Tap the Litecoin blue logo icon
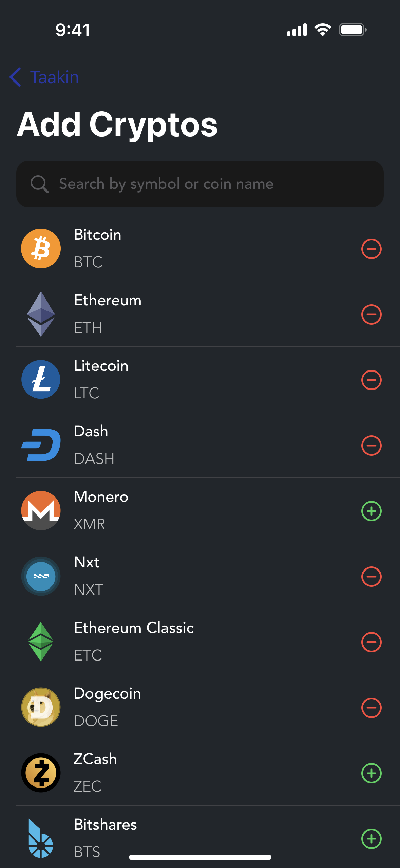This screenshot has height=868, width=400. tap(41, 379)
